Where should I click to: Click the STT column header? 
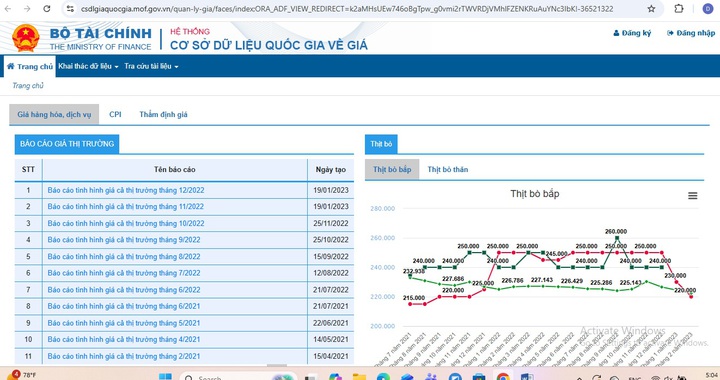(28, 170)
